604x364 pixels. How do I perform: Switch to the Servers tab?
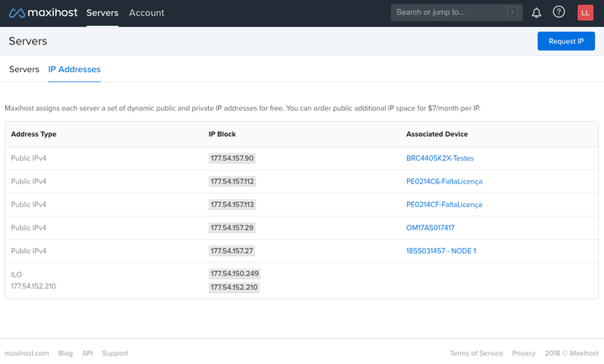24,70
